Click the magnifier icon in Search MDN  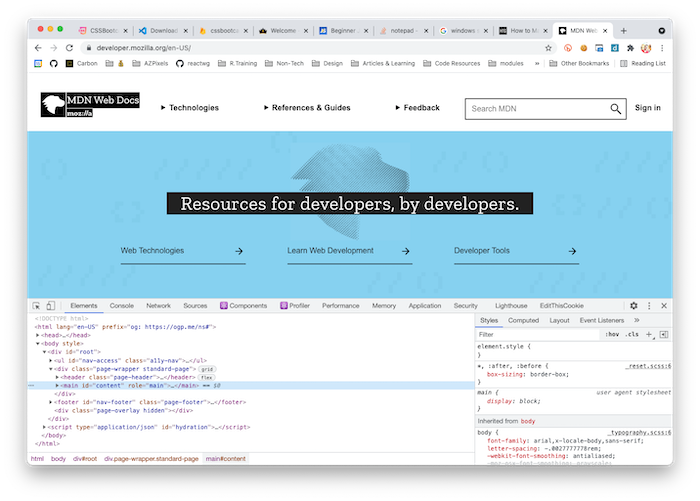(x=616, y=109)
